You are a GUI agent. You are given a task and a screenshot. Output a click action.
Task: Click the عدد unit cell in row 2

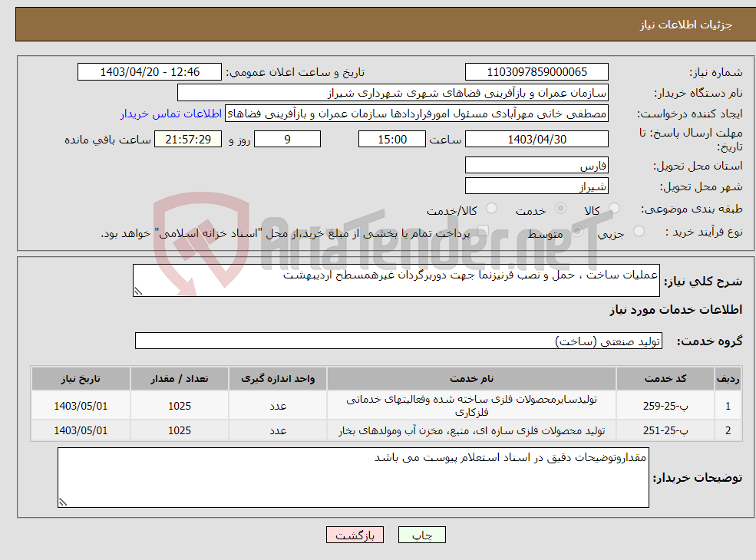278,430
